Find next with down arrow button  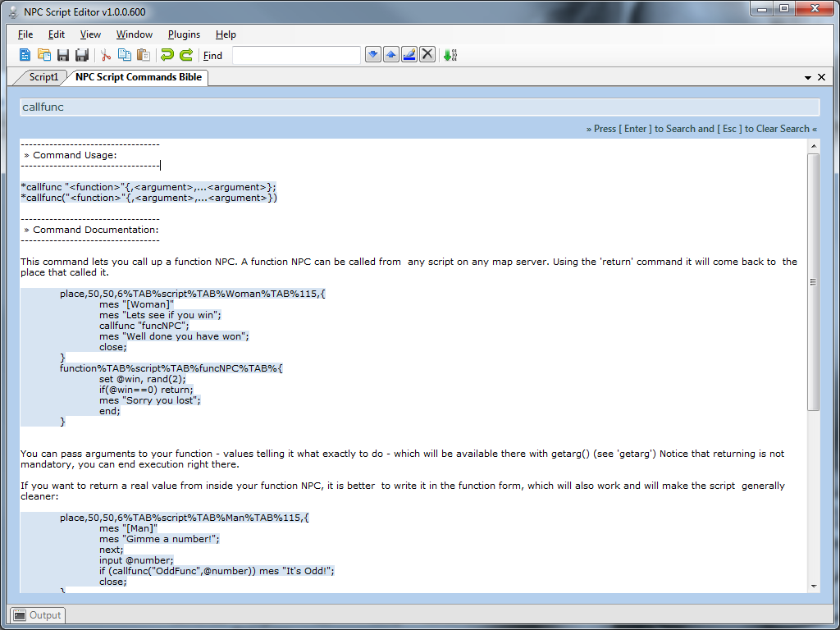(x=373, y=55)
